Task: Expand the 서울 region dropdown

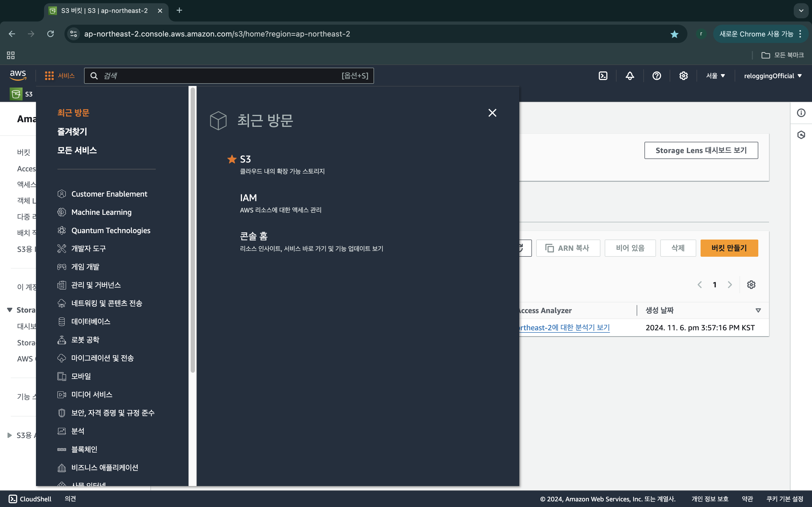Action: [715, 76]
